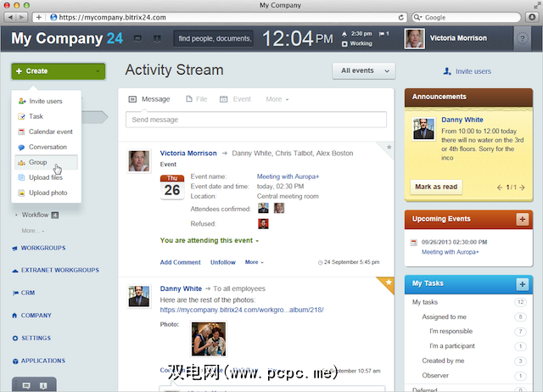Click first confirmed attendee avatar
The image size is (543, 392).
(263, 208)
